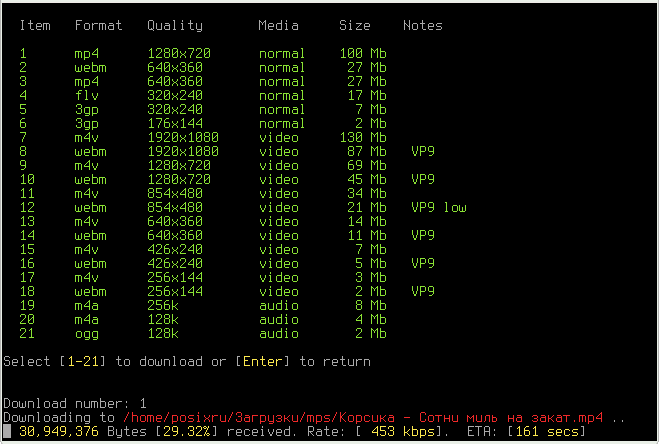659x444 pixels.
Task: Click the 'VP9' note in item 8 row
Action: pyautogui.click(x=423, y=151)
